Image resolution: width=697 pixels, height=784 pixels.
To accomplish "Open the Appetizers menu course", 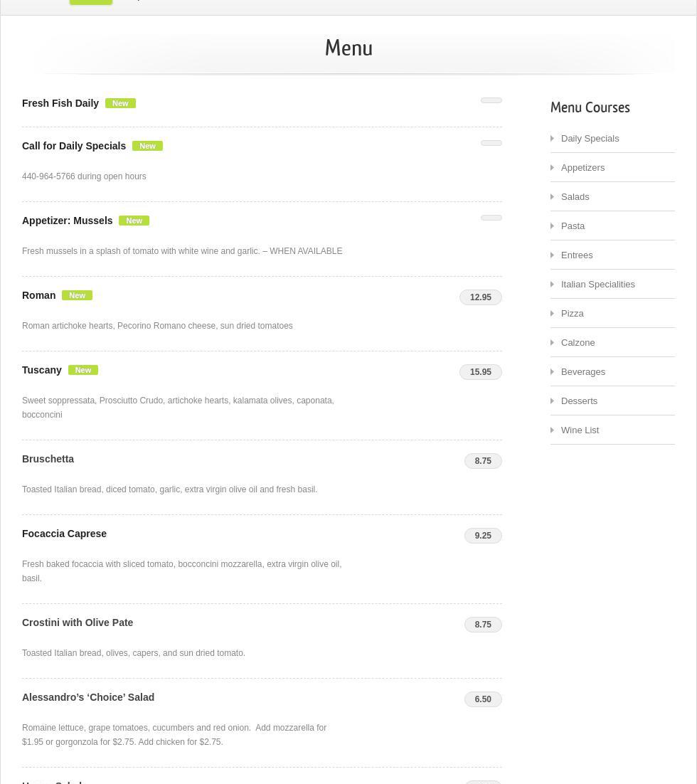I will (x=582, y=168).
